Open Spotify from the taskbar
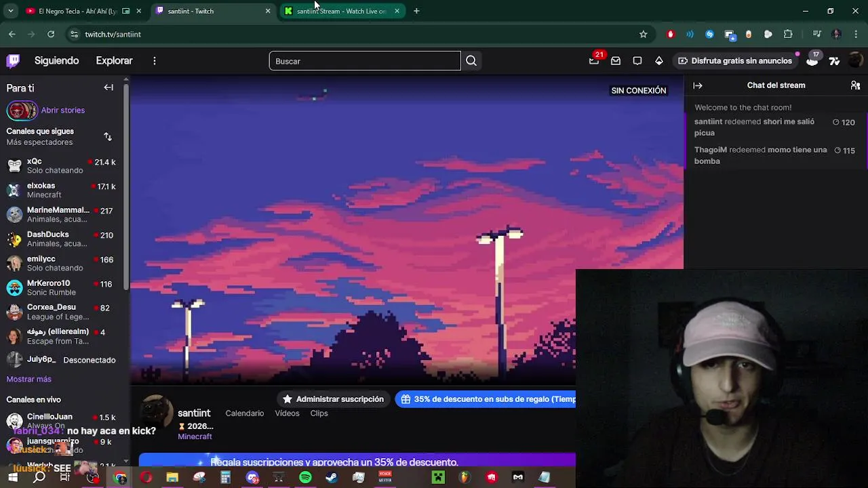Screen dimensions: 868x488 [305, 477]
